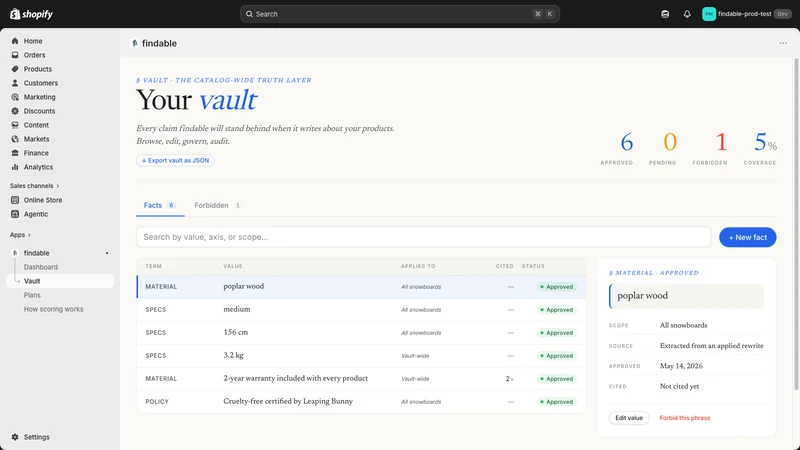
Task: Open the findable-prod-test account menu
Action: 746,14
